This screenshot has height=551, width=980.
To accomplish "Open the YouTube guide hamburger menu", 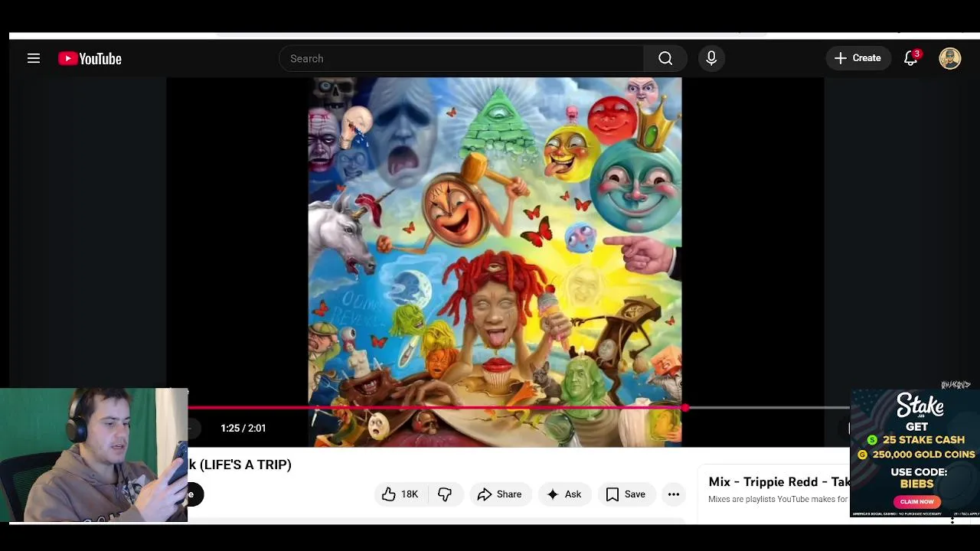I will [34, 58].
